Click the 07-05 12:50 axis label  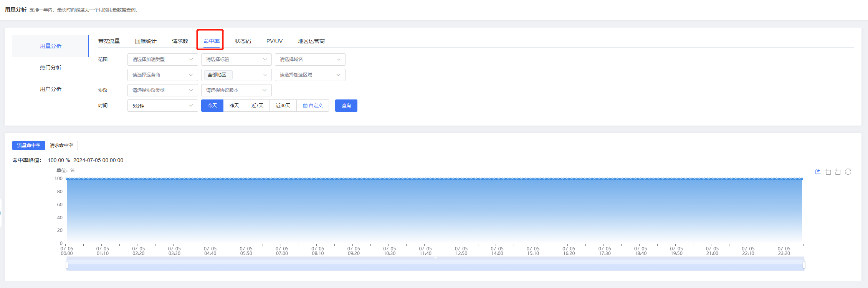coord(461,251)
